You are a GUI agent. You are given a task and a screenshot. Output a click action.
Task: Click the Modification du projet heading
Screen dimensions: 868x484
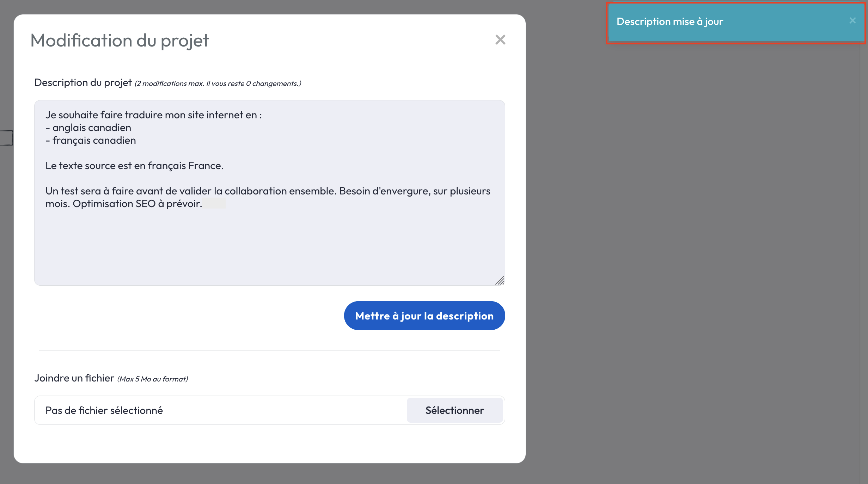click(x=120, y=41)
